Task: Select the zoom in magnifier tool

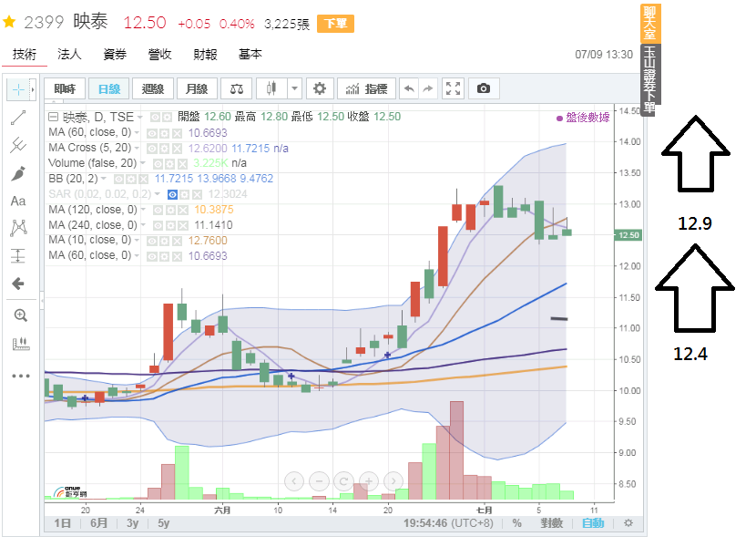Action: (20, 315)
